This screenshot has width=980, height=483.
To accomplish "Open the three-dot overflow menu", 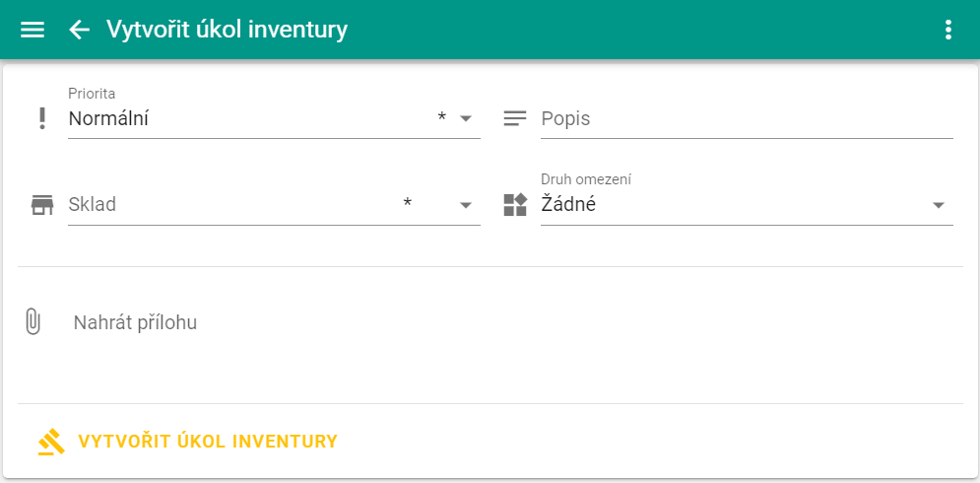I will coord(948,30).
